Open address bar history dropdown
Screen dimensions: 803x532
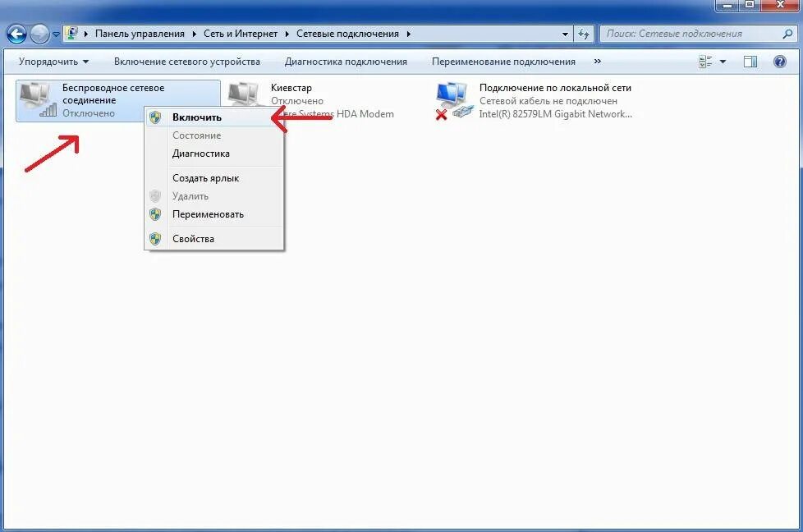coord(565,34)
